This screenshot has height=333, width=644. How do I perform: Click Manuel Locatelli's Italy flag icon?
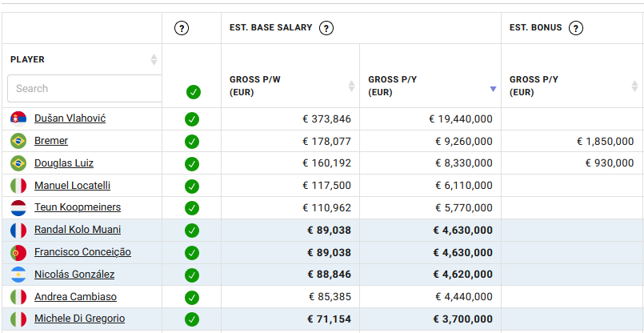18,186
